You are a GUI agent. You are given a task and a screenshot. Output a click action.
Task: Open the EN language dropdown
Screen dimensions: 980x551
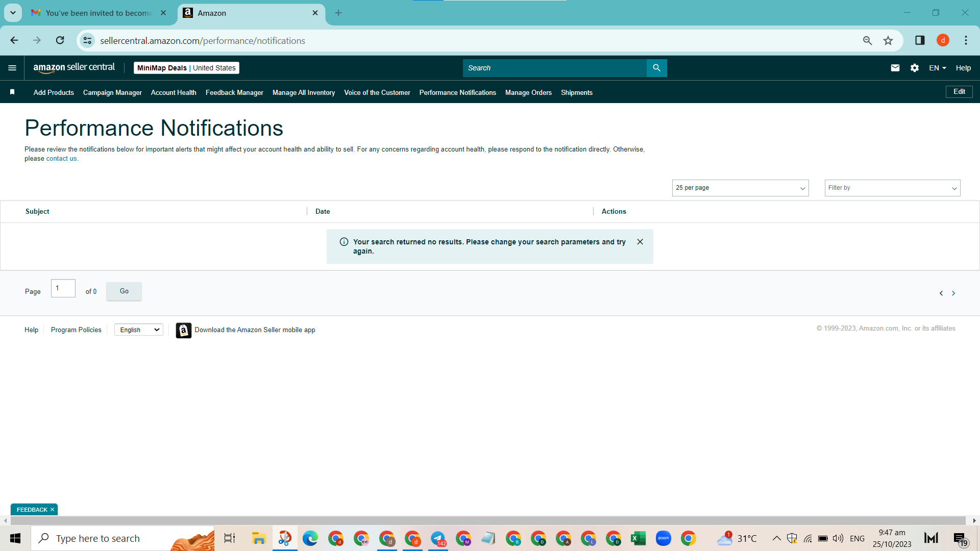pyautogui.click(x=938, y=68)
